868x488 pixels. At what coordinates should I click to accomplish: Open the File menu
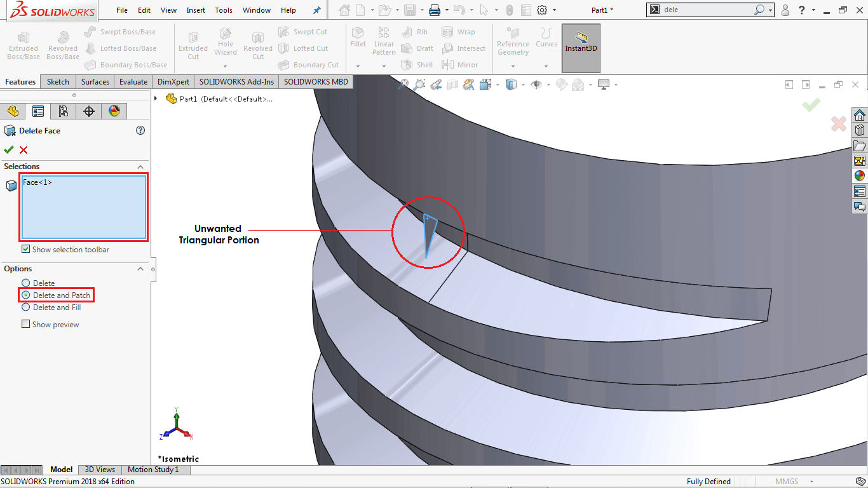[x=122, y=10]
